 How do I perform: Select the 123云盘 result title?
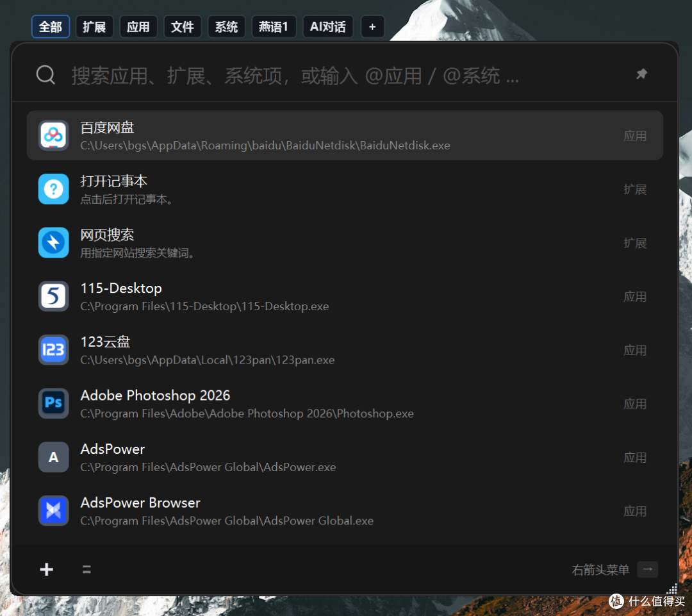106,342
